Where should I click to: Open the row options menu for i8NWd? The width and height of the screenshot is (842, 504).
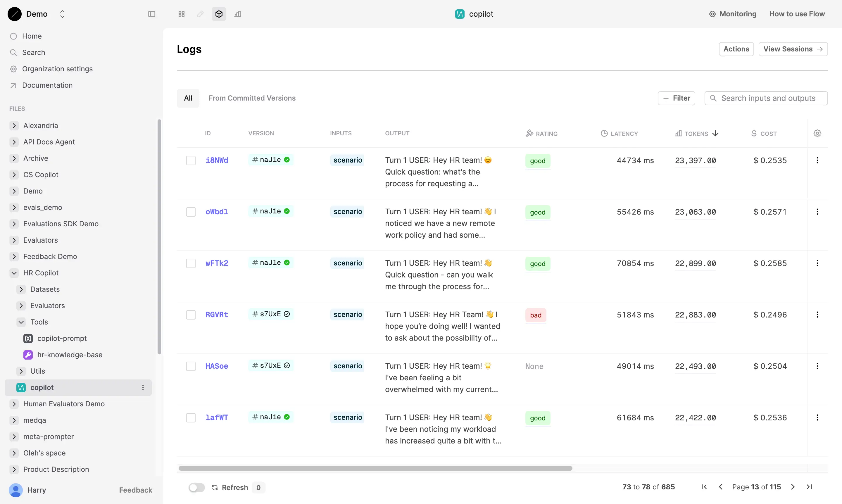point(817,160)
